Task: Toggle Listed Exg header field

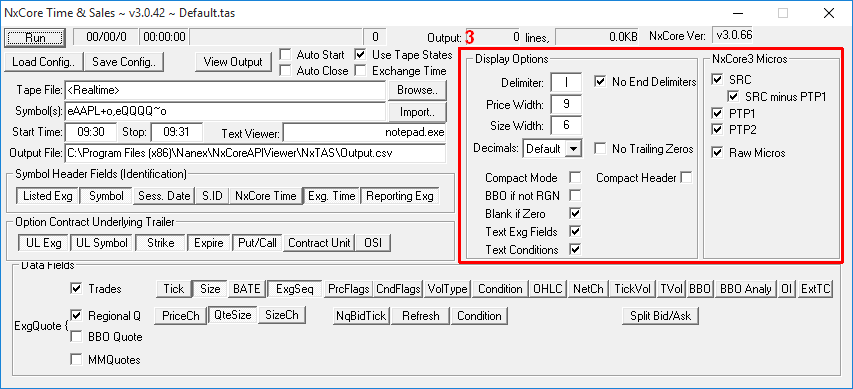Action: click(47, 196)
